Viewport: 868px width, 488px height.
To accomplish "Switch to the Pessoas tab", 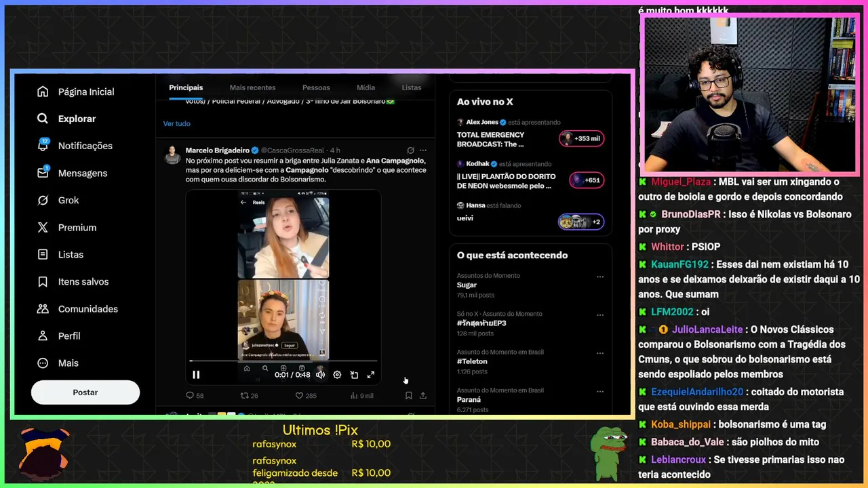I will point(316,87).
